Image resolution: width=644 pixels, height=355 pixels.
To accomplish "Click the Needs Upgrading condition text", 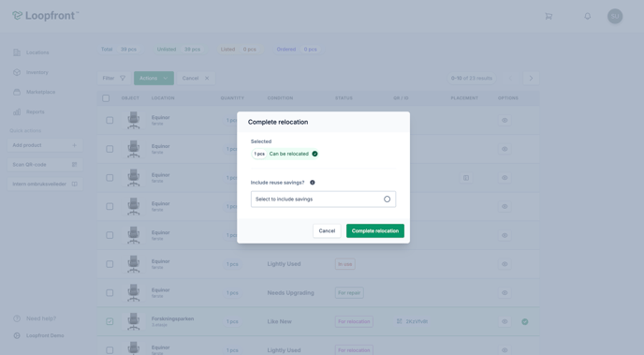I will (291, 293).
